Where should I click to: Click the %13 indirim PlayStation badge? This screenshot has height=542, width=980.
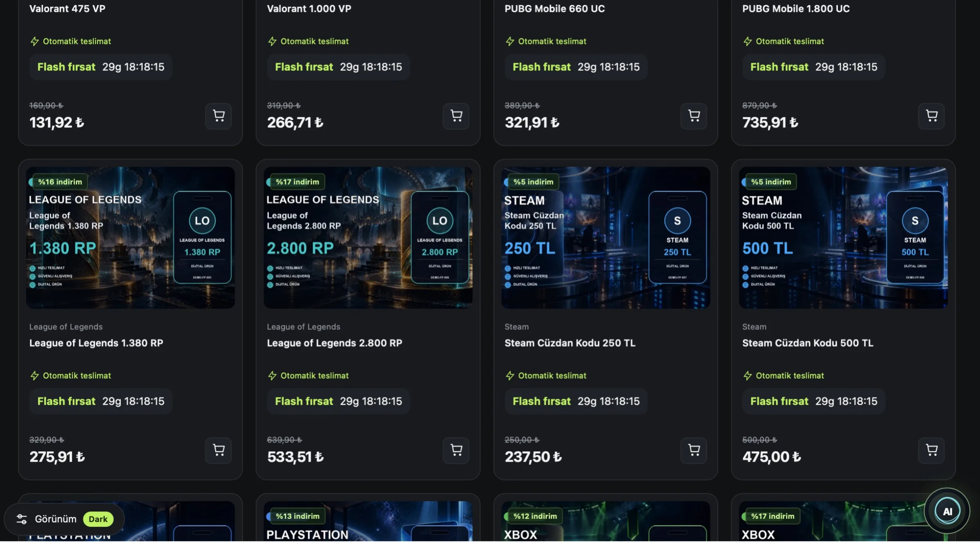[x=297, y=516]
